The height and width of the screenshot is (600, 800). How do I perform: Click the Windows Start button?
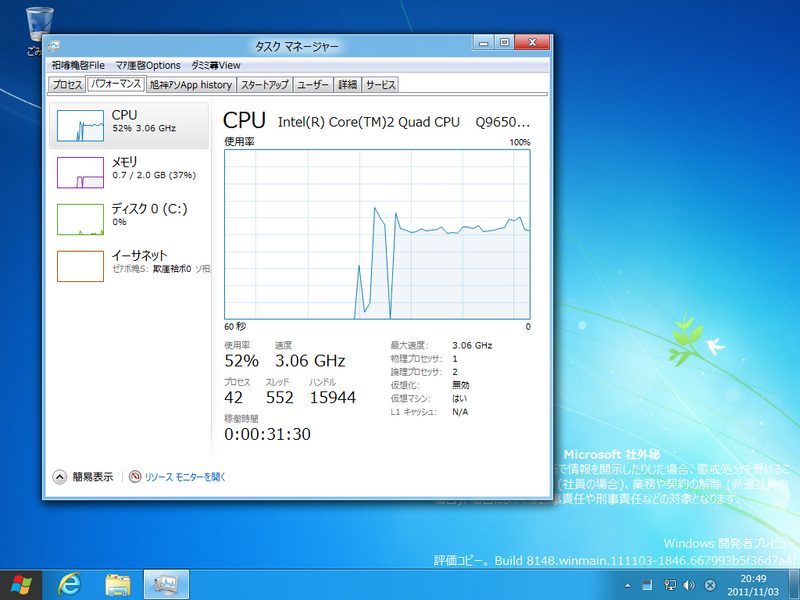click(21, 585)
